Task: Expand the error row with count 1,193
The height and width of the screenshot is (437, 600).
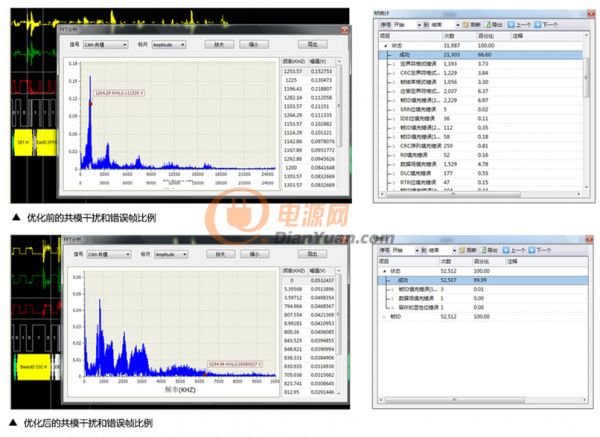Action: coord(394,64)
